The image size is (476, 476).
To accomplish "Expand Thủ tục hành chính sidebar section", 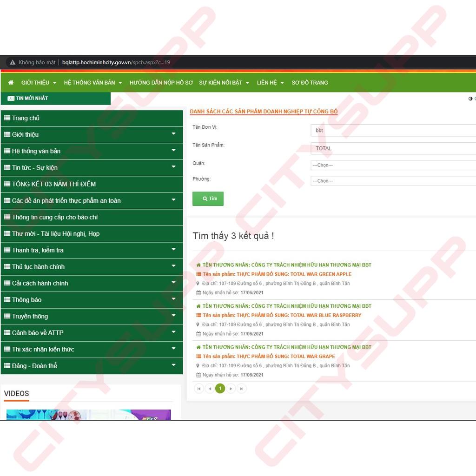I will (x=173, y=266).
